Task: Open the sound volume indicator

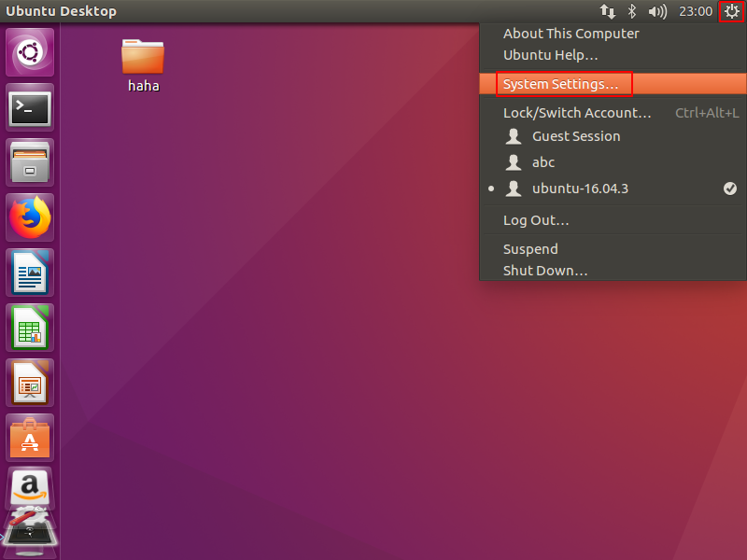Action: pos(658,11)
